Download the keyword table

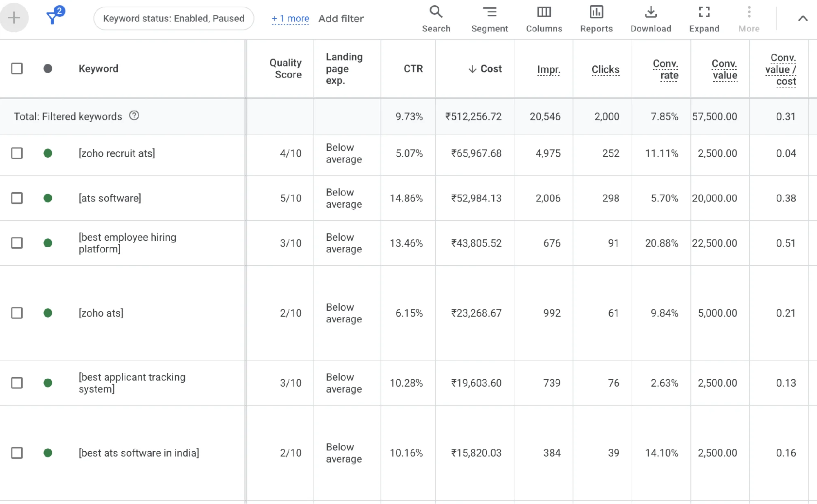pos(651,19)
